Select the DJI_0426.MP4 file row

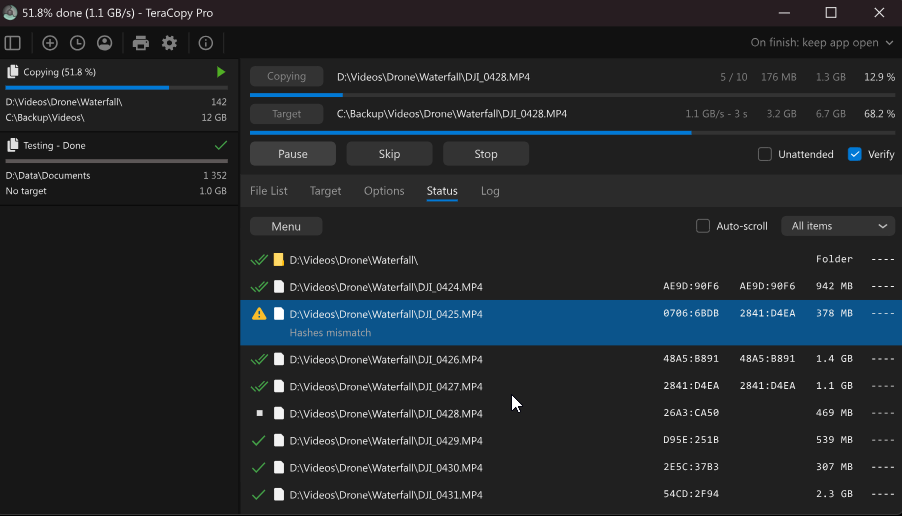pos(571,360)
